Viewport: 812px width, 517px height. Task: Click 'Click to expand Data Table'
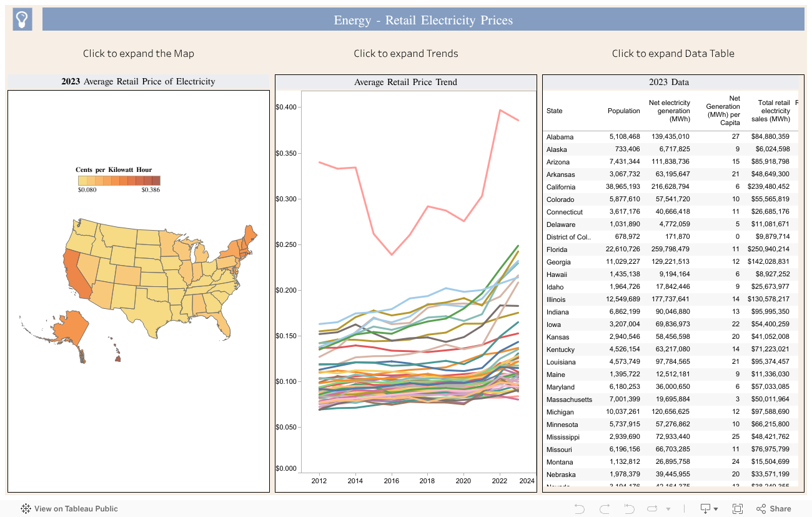click(x=673, y=54)
